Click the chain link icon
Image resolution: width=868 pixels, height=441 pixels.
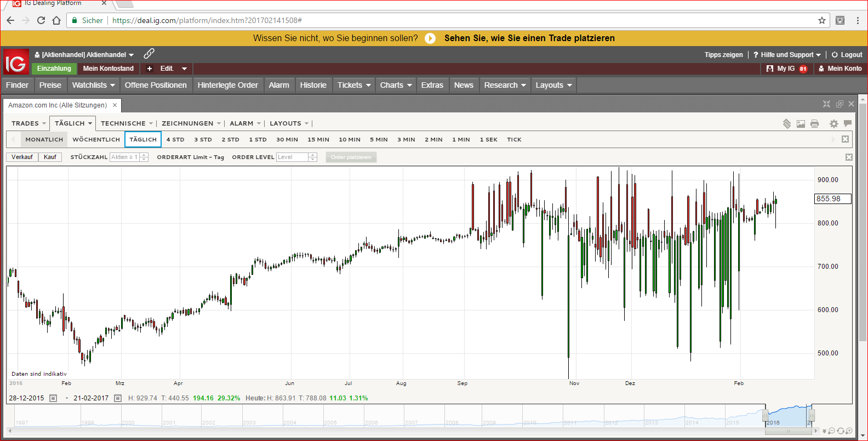point(149,54)
